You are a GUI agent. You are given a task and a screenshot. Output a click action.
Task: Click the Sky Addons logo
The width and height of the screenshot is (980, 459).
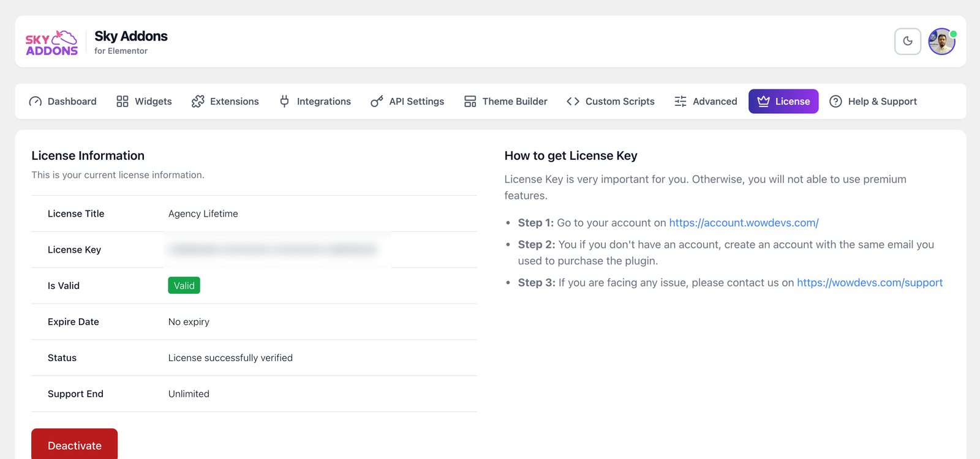51,42
